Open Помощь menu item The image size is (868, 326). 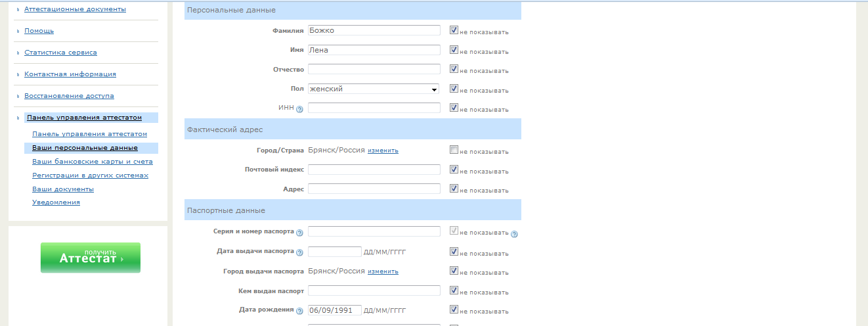coord(39,31)
